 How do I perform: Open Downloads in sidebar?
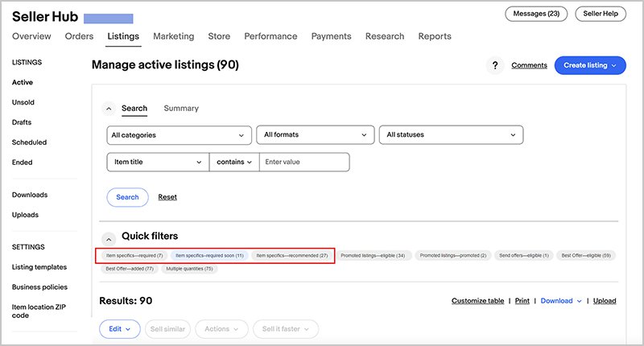30,195
